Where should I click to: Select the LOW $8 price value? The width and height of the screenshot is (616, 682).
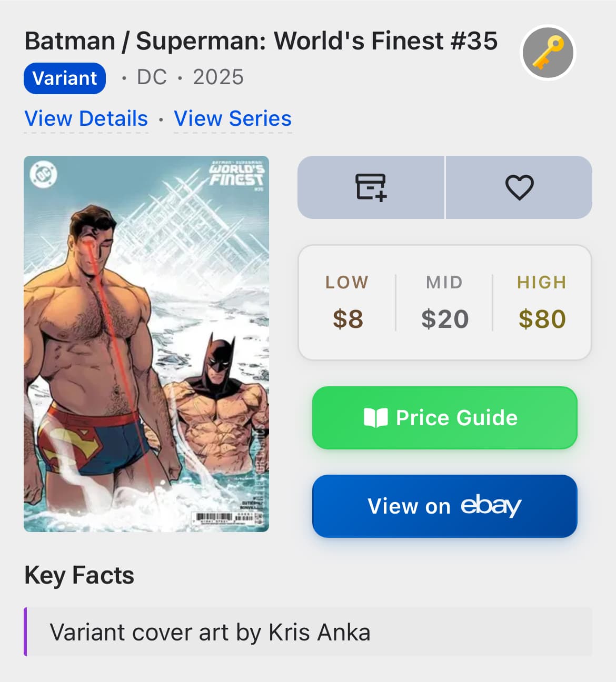coord(347,319)
